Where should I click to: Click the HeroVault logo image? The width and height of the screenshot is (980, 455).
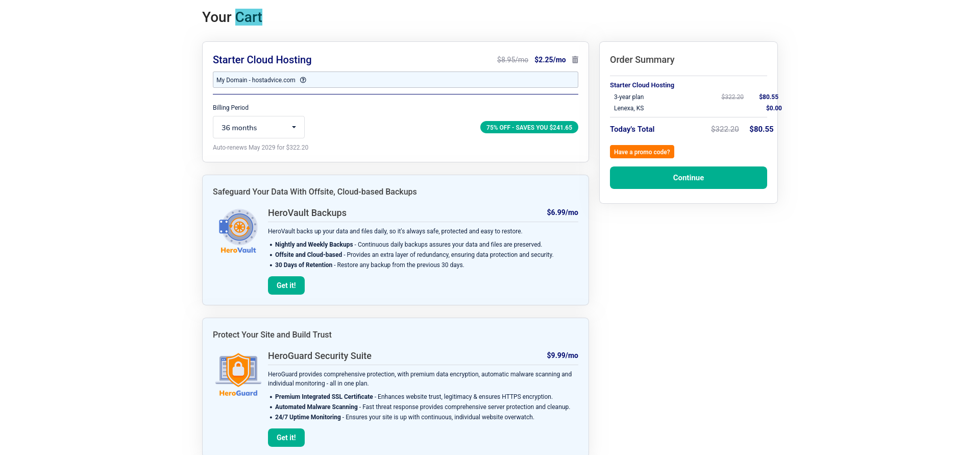coord(238,231)
